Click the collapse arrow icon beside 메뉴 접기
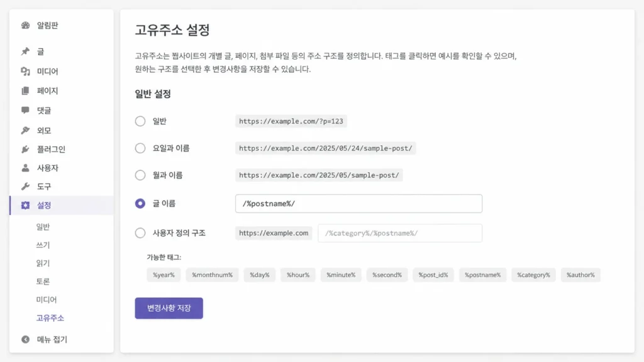Viewport: 644px width, 362px height. coord(25,339)
